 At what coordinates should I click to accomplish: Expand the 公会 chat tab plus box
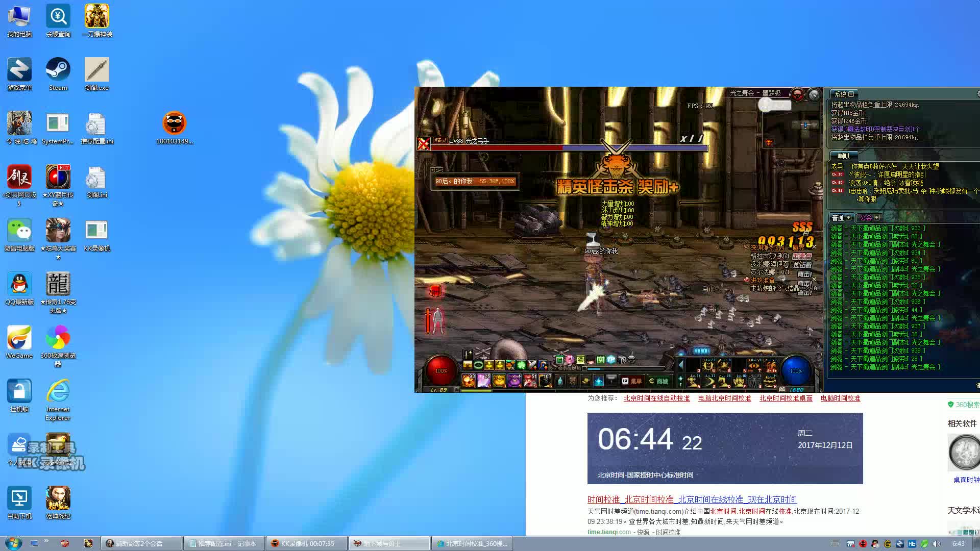tap(877, 217)
